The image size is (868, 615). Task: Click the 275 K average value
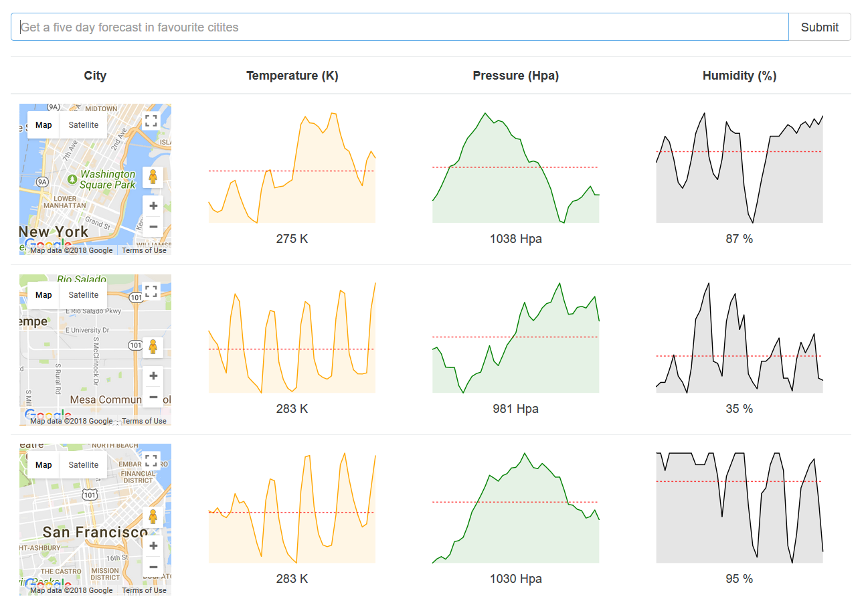(292, 238)
